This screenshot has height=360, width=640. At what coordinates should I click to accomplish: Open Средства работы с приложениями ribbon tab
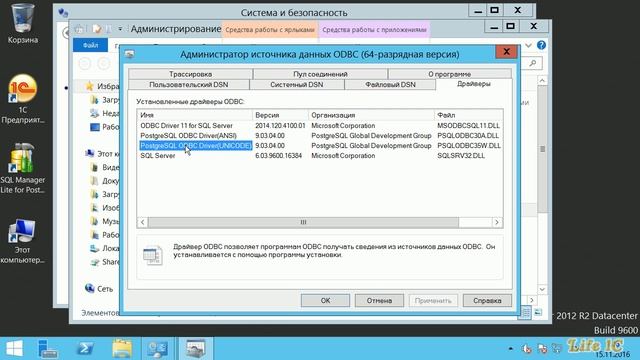pos(374,29)
